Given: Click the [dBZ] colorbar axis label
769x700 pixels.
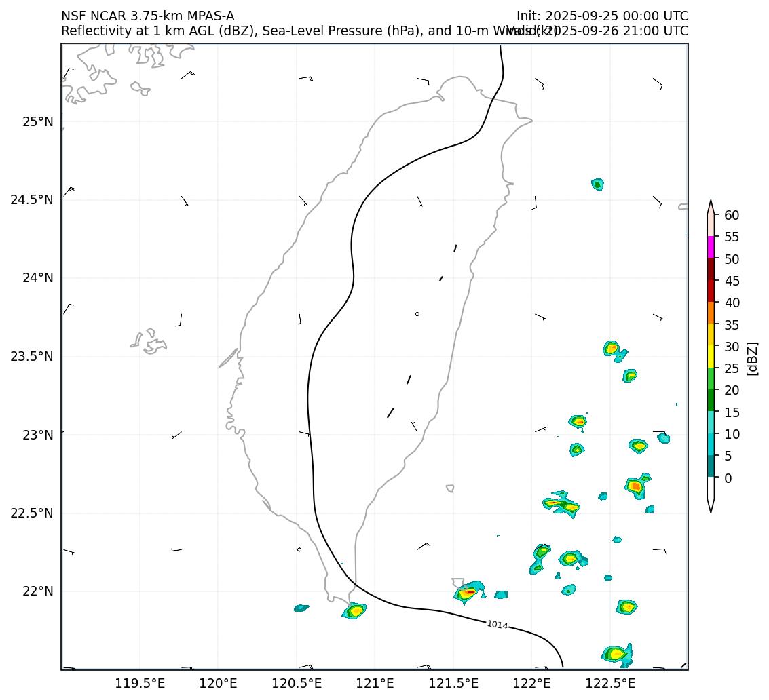Looking at the screenshot, I should [x=751, y=357].
